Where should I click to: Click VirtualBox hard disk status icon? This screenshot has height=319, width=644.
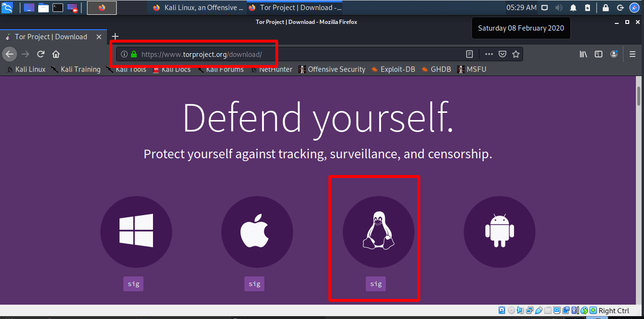pos(502,310)
